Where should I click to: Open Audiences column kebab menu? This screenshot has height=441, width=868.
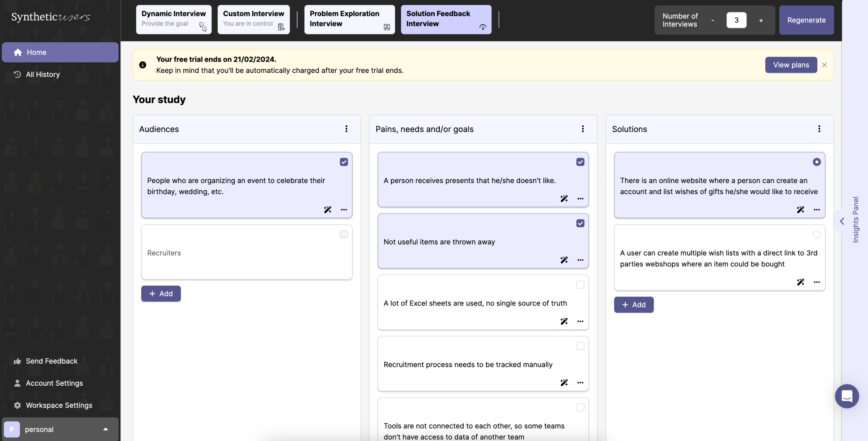click(346, 129)
